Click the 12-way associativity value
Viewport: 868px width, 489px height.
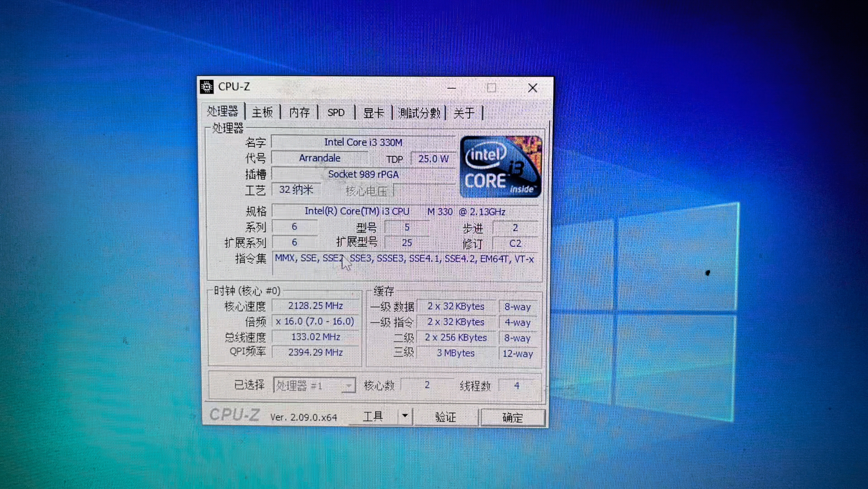tap(518, 354)
